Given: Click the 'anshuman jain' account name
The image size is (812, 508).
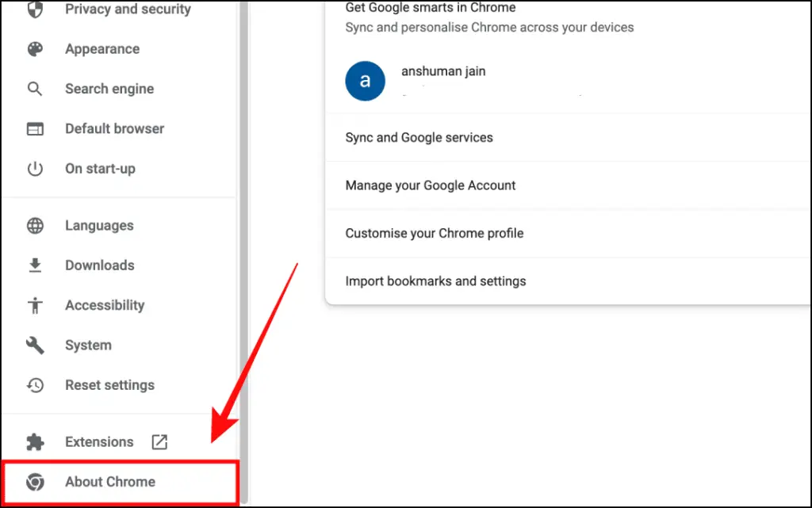Looking at the screenshot, I should click(443, 71).
